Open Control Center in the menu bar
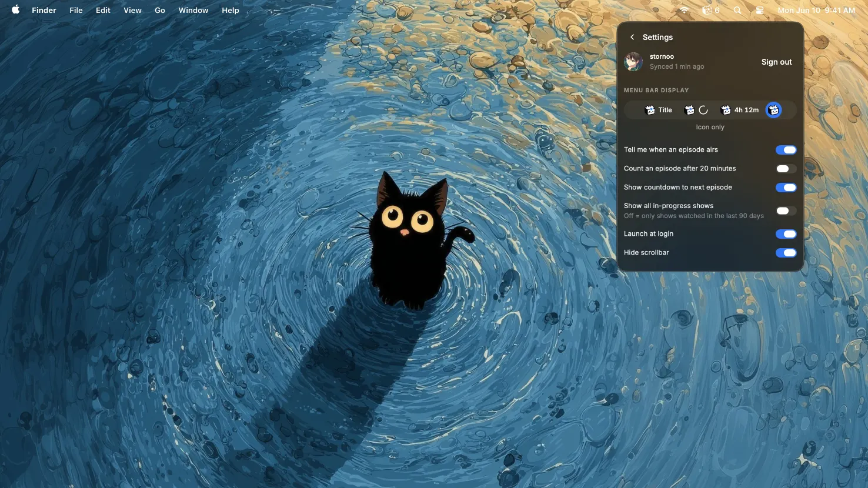Viewport: 868px width, 488px height. [x=760, y=11]
